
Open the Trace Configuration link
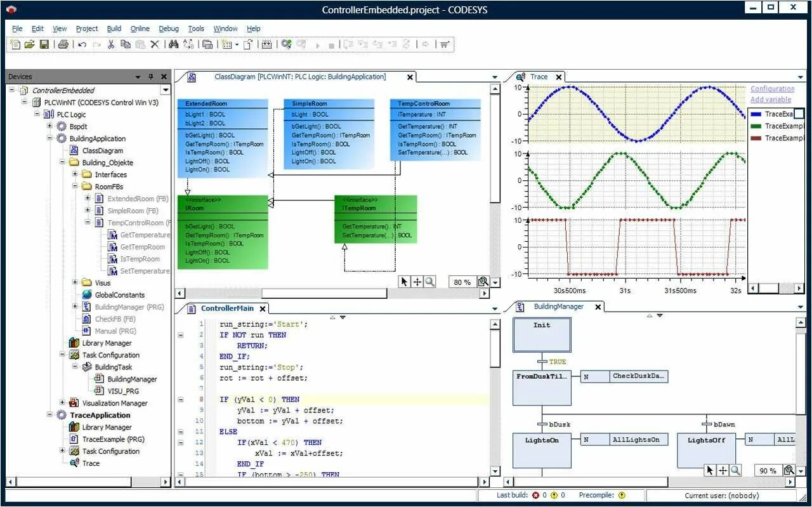[x=772, y=89]
